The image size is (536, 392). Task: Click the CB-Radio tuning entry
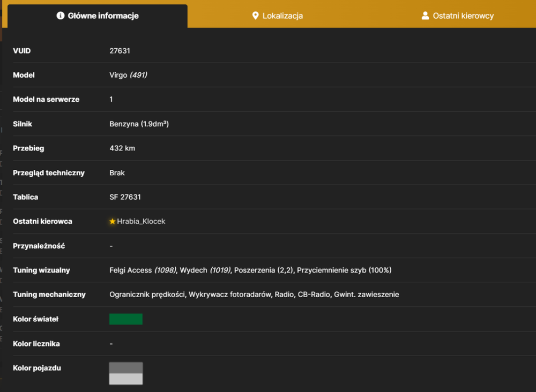pos(314,295)
